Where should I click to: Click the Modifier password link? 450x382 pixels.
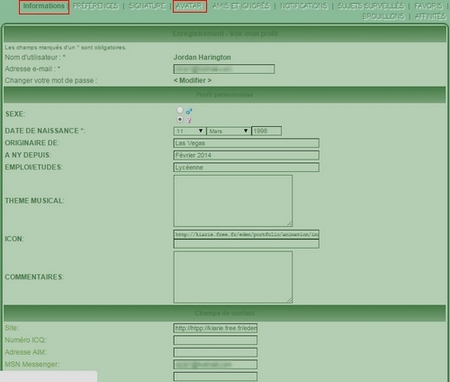(192, 80)
